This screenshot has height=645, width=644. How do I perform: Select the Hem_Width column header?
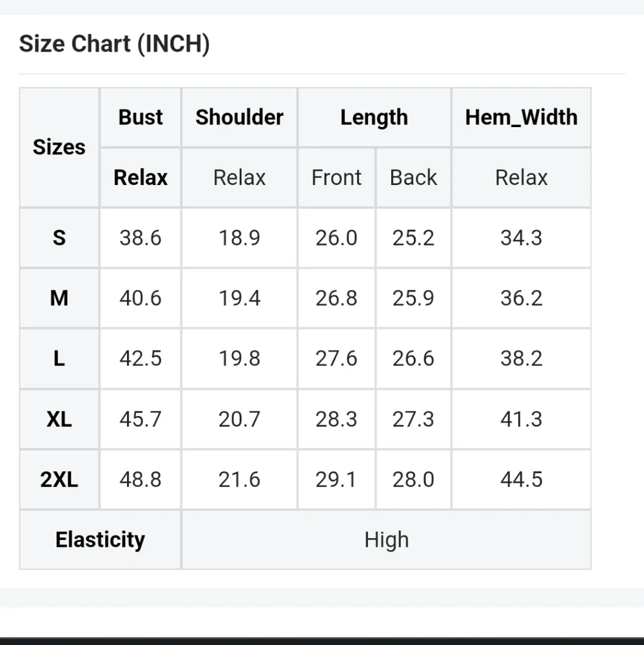(x=521, y=117)
